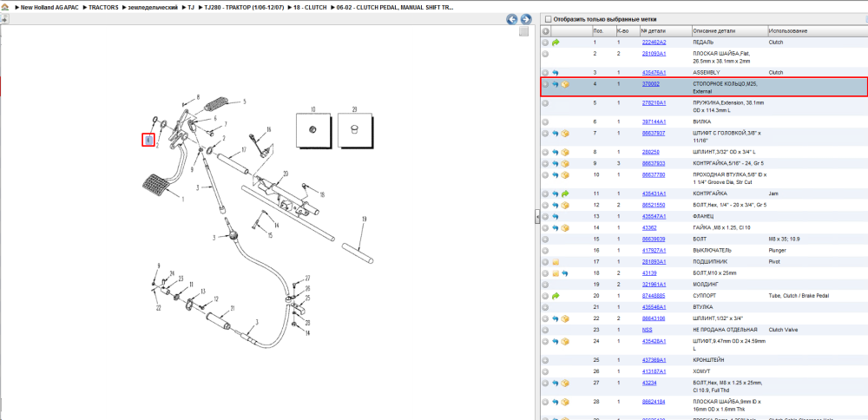
Task: Click package box icon in ШТИФТ С ГОЛОВКОЙ row
Action: coord(565,134)
